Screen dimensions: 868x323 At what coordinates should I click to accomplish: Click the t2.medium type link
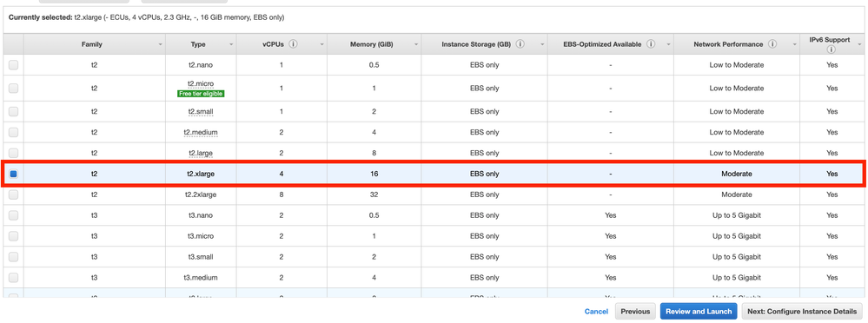(x=200, y=132)
